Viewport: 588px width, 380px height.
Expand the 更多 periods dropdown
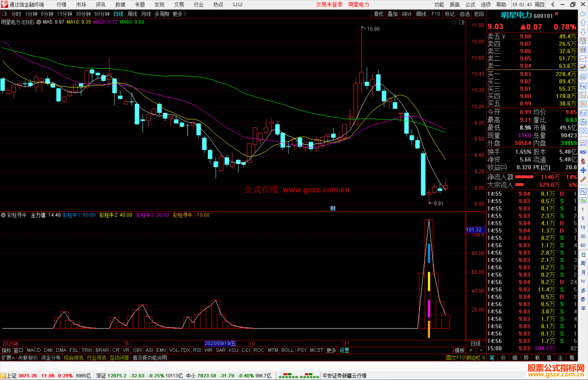179,14
